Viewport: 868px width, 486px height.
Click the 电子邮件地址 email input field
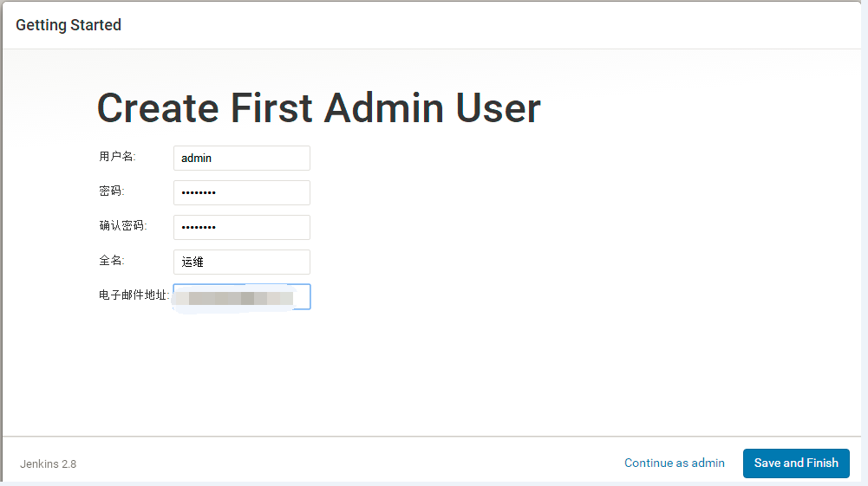coord(241,297)
